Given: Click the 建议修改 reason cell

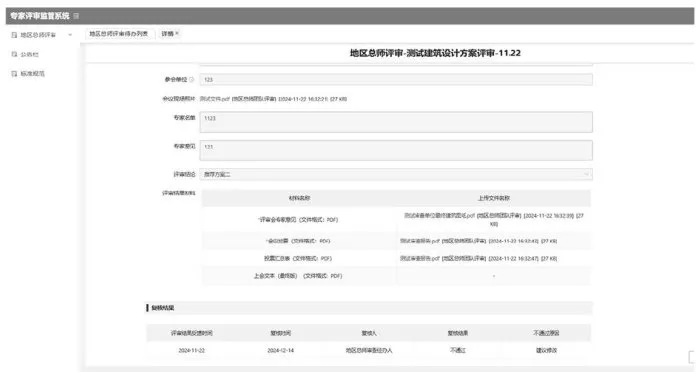Looking at the screenshot, I should 546,350.
